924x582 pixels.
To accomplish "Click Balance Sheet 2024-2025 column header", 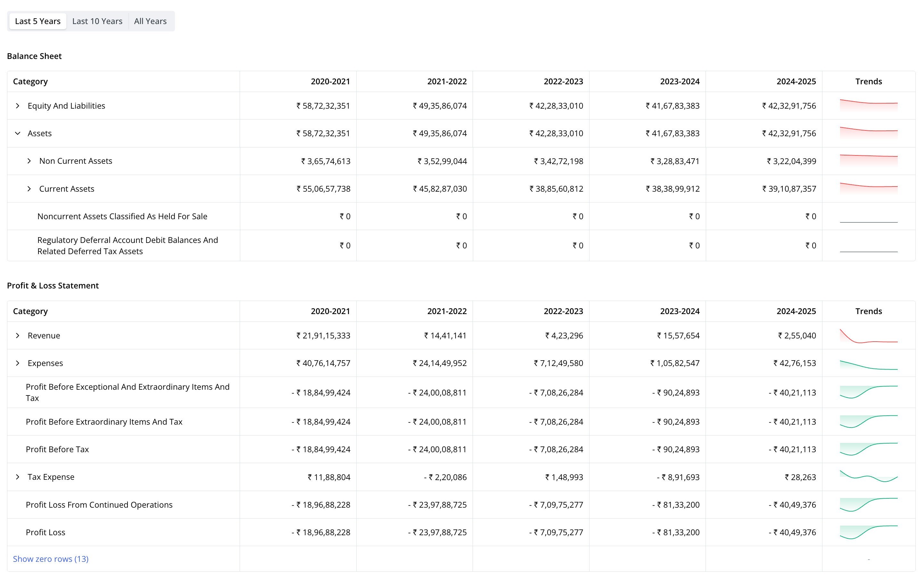I will click(x=796, y=81).
